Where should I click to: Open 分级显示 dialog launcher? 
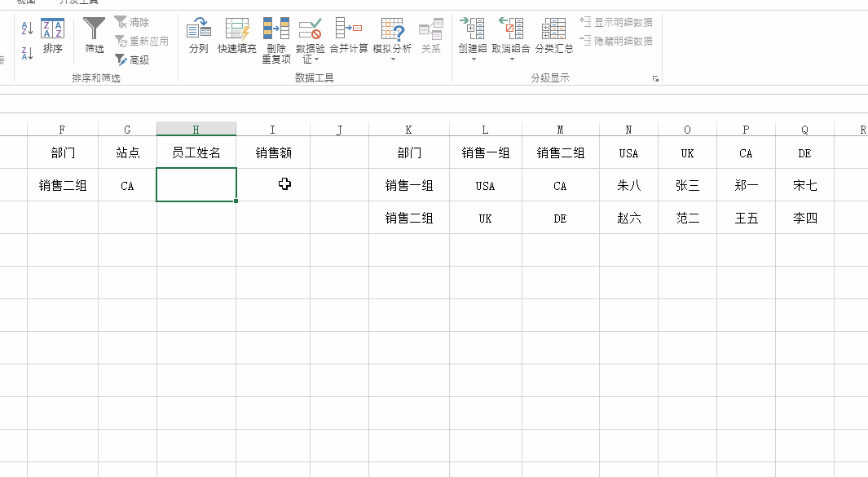click(655, 78)
